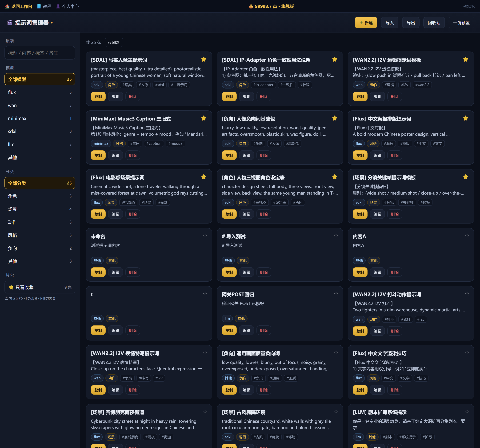Toggle favorite on [Flux] 中文海报排版提示词
The height and width of the screenshot is (448, 480).
(465, 118)
